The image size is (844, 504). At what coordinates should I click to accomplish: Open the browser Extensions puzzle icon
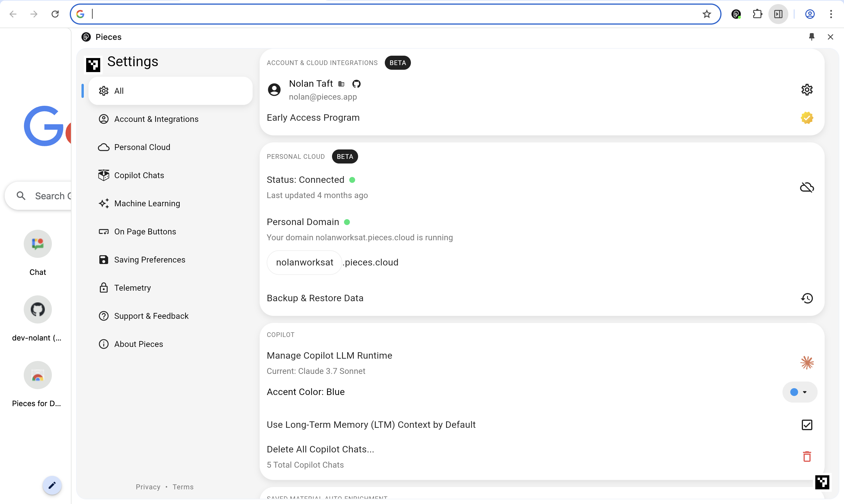click(757, 14)
